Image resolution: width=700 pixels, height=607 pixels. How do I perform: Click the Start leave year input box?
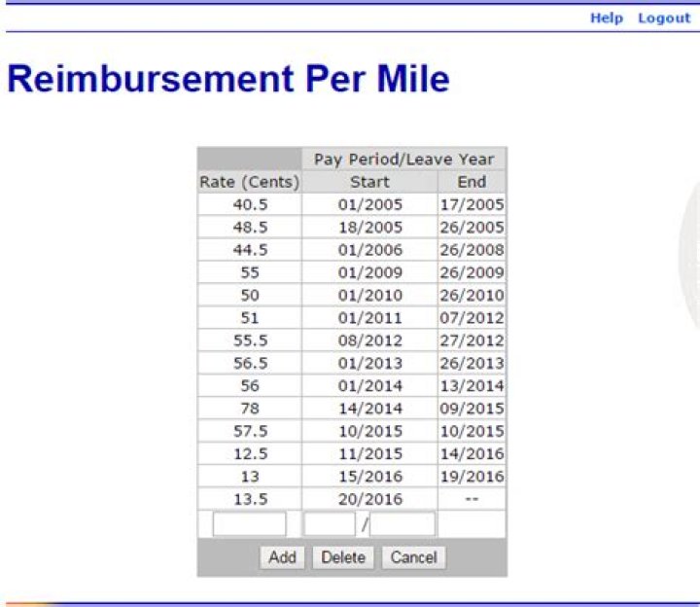pos(402,524)
